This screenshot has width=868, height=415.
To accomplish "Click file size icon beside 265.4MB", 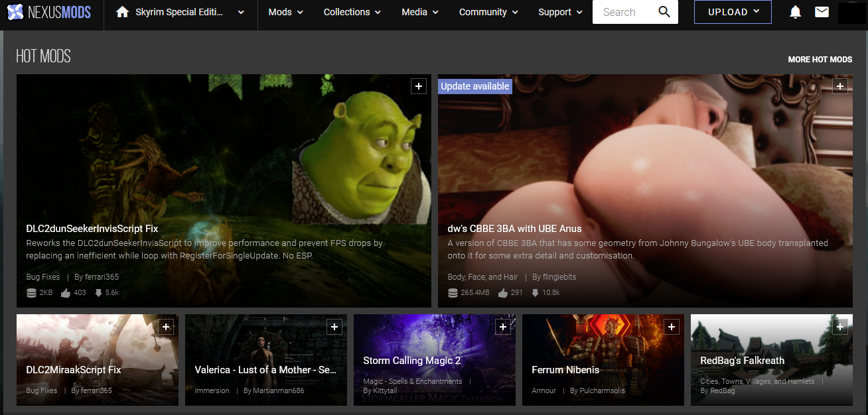I will [453, 292].
